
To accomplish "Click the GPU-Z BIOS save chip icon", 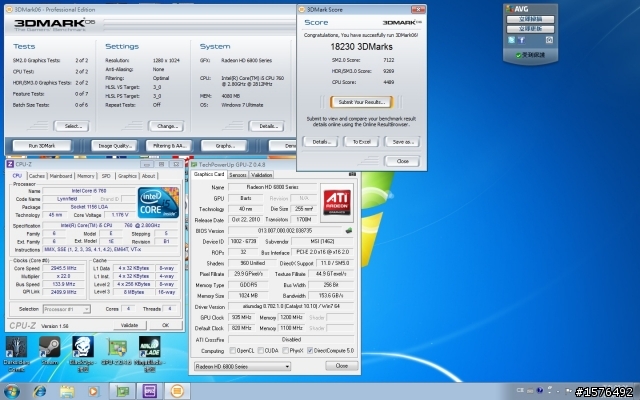I will pyautogui.click(x=349, y=231).
